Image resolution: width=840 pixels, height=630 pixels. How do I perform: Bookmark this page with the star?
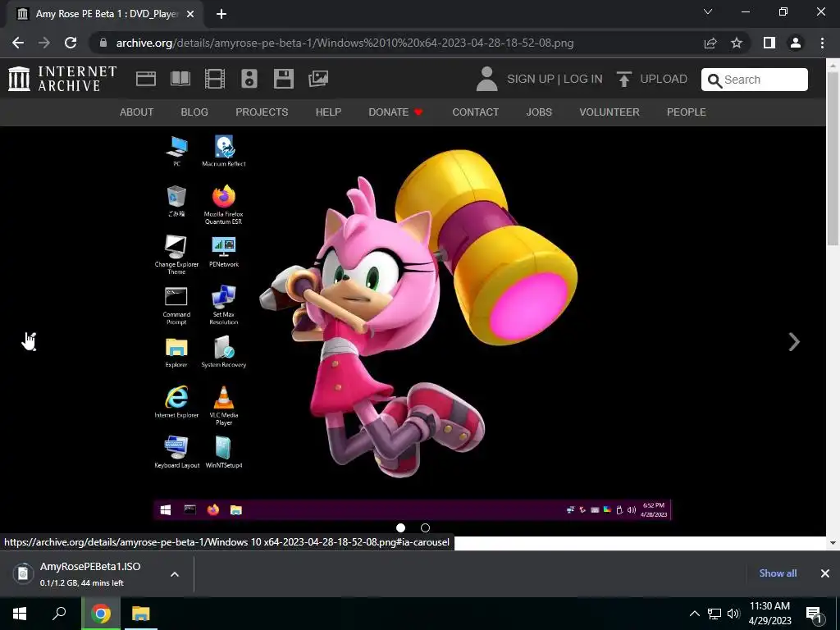click(x=737, y=43)
